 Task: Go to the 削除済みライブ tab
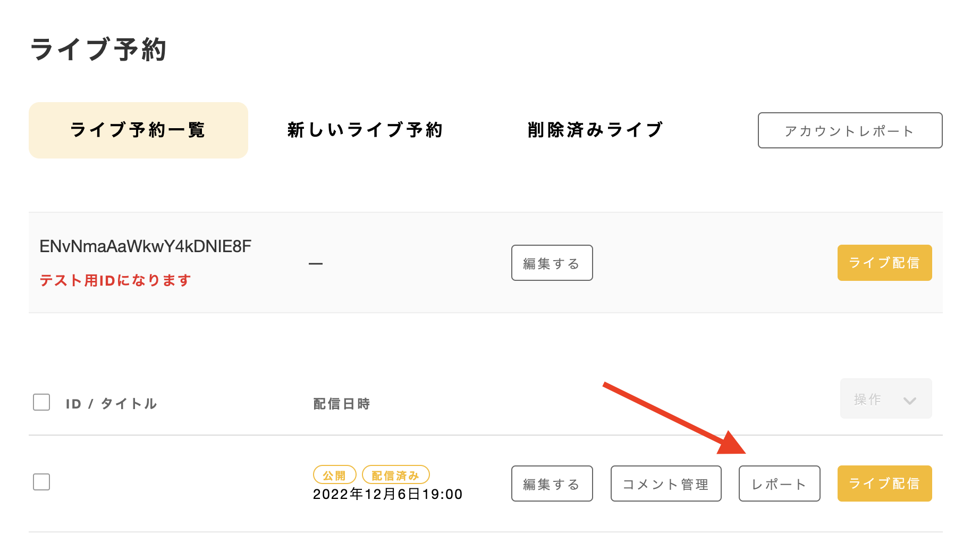(x=595, y=130)
